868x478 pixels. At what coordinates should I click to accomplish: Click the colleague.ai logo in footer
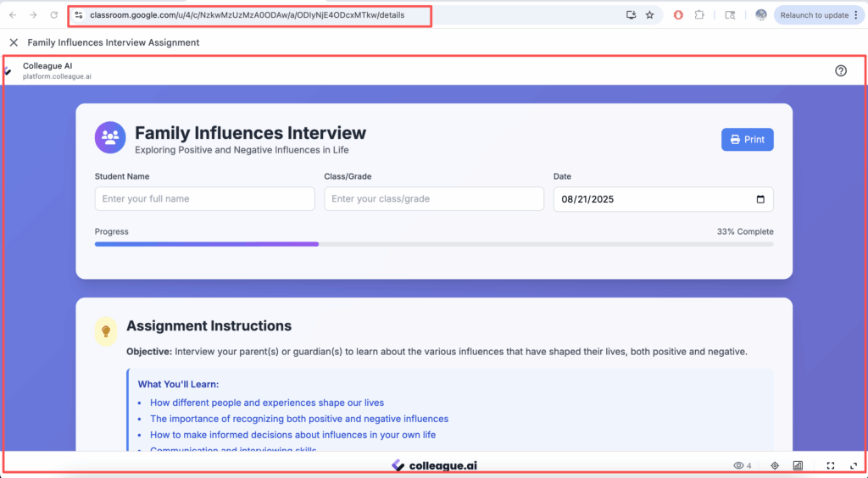pos(433,465)
